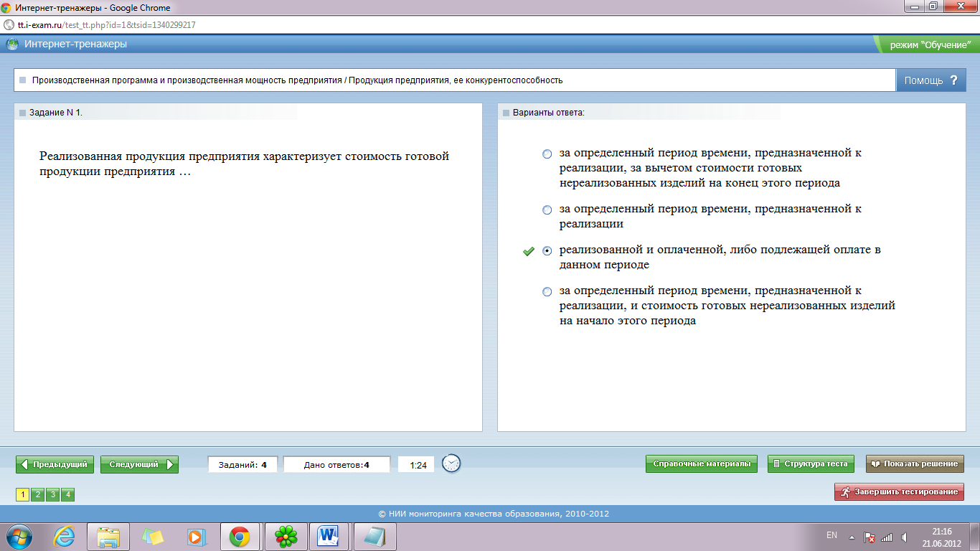Select the last answer ending 'на начало этого периода'
The height and width of the screenshot is (551, 980).
(547, 292)
